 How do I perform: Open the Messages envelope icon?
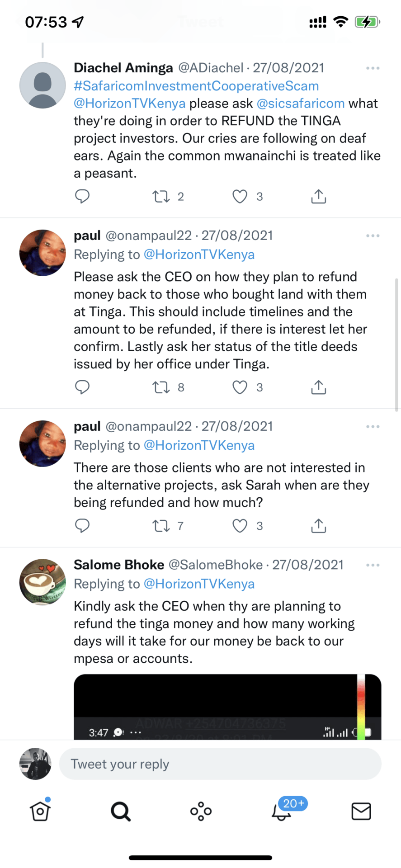361,811
